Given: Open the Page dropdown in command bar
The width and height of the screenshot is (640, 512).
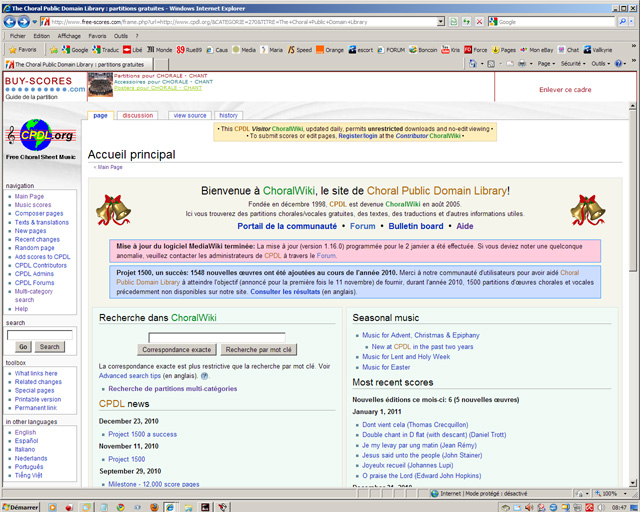Looking at the screenshot, I should (x=546, y=64).
